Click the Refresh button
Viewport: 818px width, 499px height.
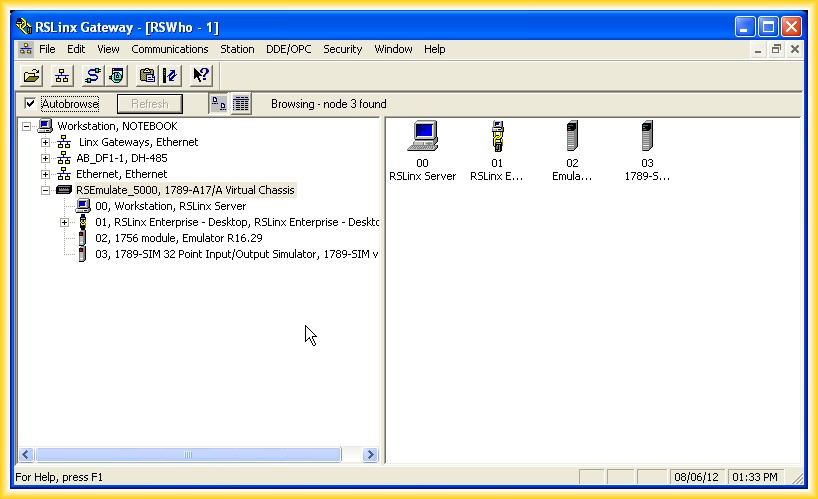click(x=150, y=104)
